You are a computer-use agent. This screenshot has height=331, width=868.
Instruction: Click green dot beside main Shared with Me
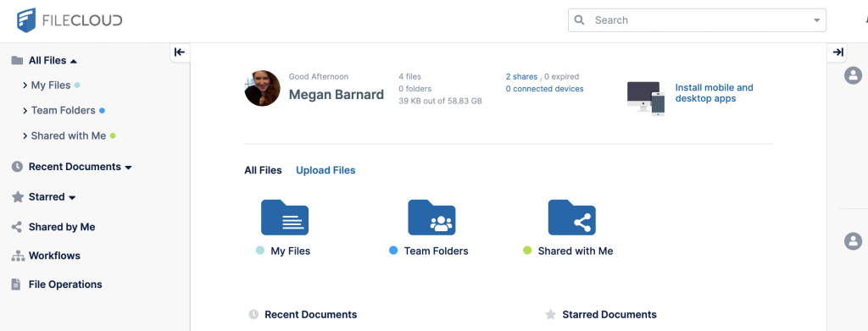tap(527, 251)
